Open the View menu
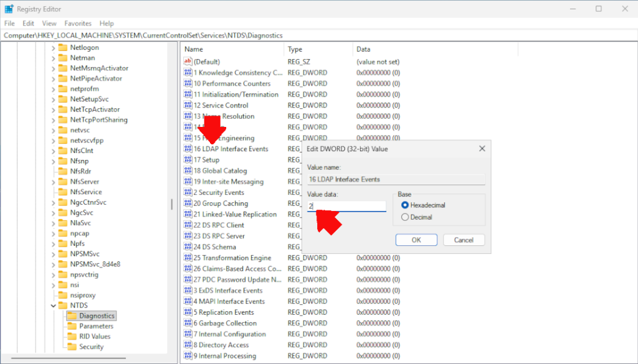The image size is (638, 364). [49, 23]
